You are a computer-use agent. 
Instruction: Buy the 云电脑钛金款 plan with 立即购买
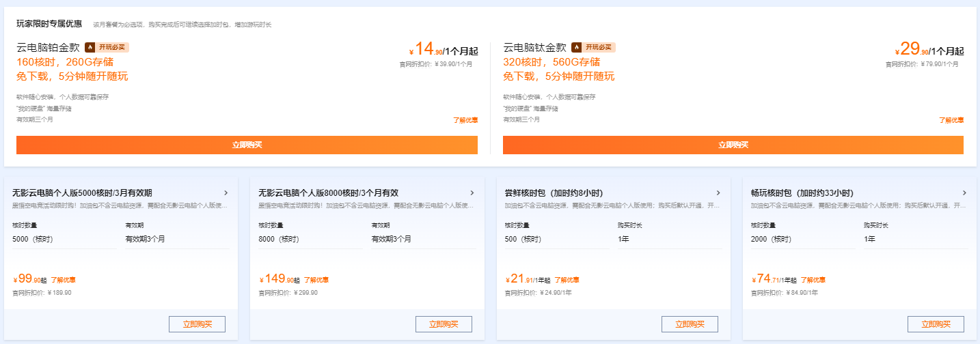pos(733,145)
